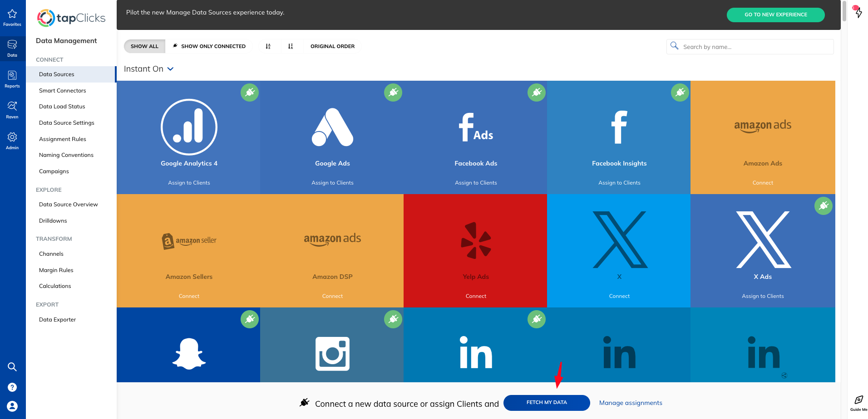Screen dimensions: 868x419
Task: Click Snapchat tile connected plug badge
Action: pyautogui.click(x=250, y=319)
